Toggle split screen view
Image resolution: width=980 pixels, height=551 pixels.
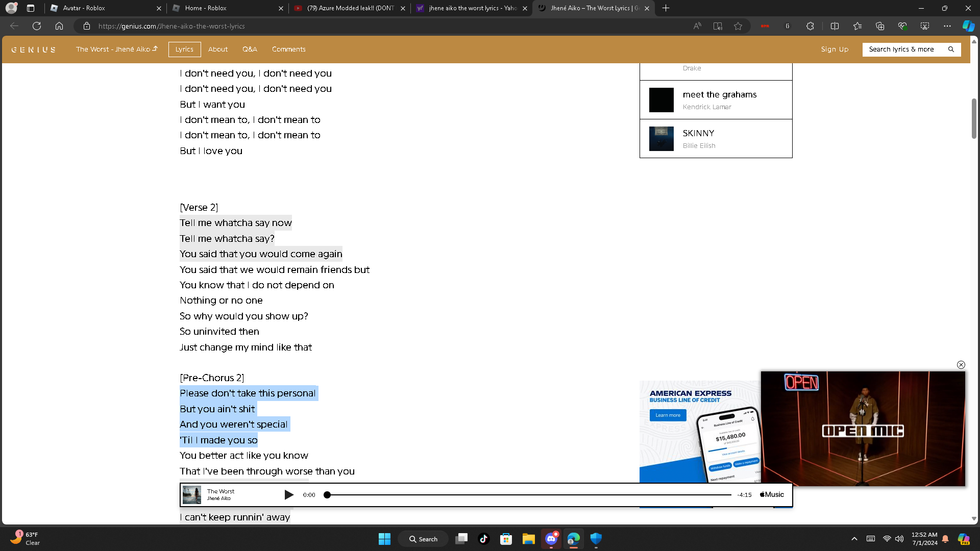point(835,26)
